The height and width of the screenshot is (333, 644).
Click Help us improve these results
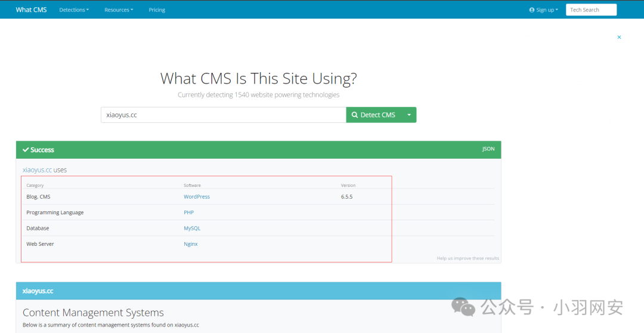point(468,258)
